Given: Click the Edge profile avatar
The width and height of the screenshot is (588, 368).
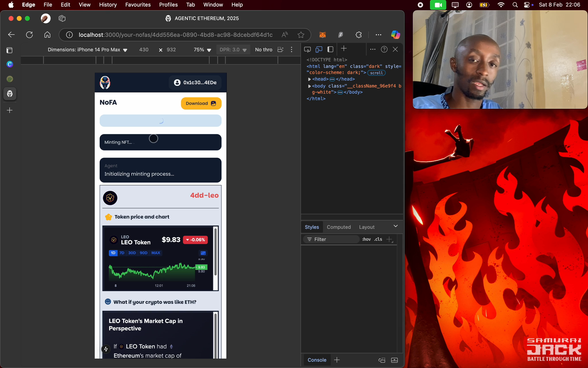Looking at the screenshot, I should point(46,18).
